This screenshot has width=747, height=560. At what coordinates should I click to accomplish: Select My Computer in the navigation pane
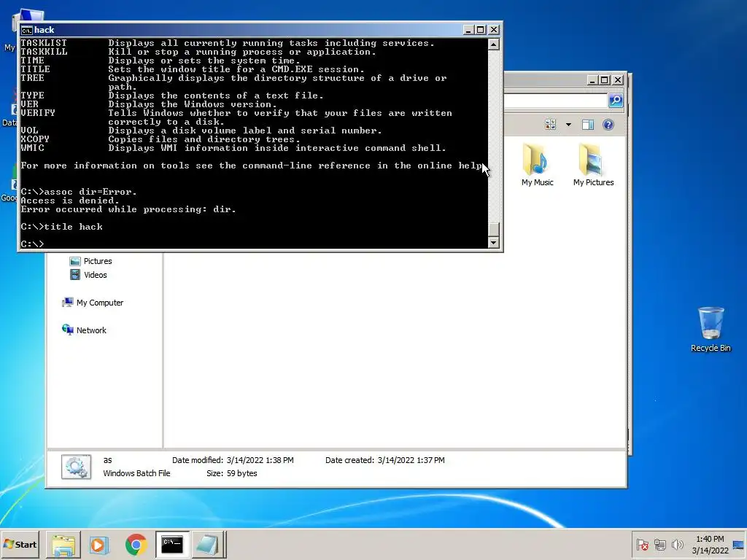93,303
